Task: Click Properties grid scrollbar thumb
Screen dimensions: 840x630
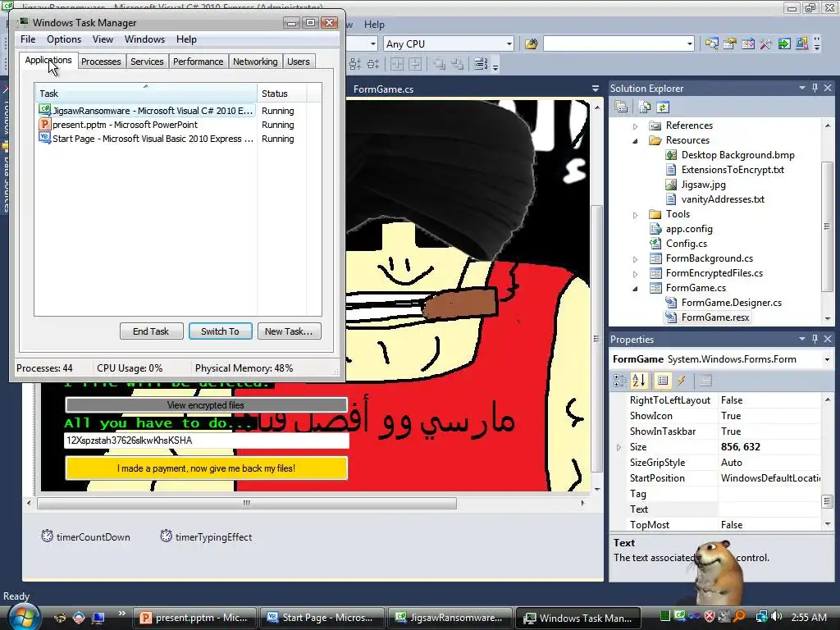Action: [x=827, y=501]
